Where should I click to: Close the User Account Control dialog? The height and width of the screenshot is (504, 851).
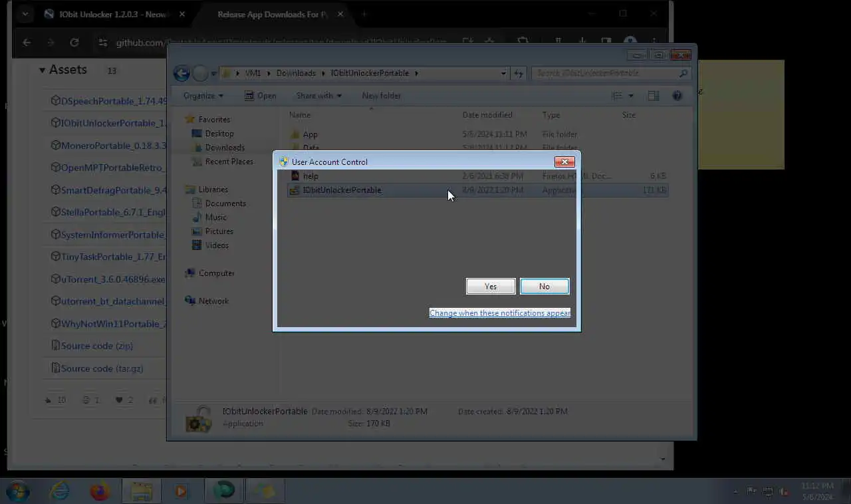[x=564, y=162]
